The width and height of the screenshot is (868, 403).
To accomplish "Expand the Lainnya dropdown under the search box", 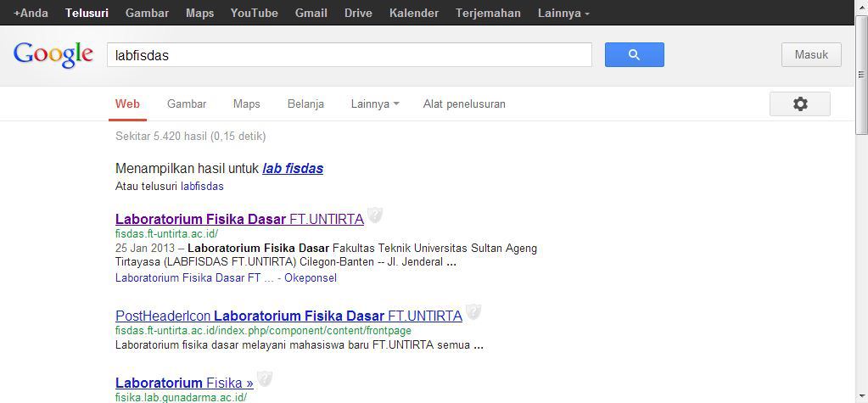I will (375, 104).
